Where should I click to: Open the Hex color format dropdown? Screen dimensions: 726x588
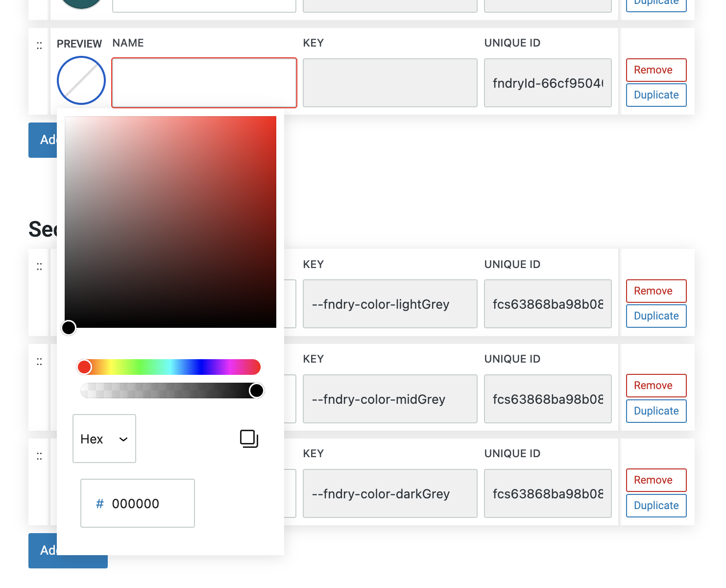[x=104, y=439]
